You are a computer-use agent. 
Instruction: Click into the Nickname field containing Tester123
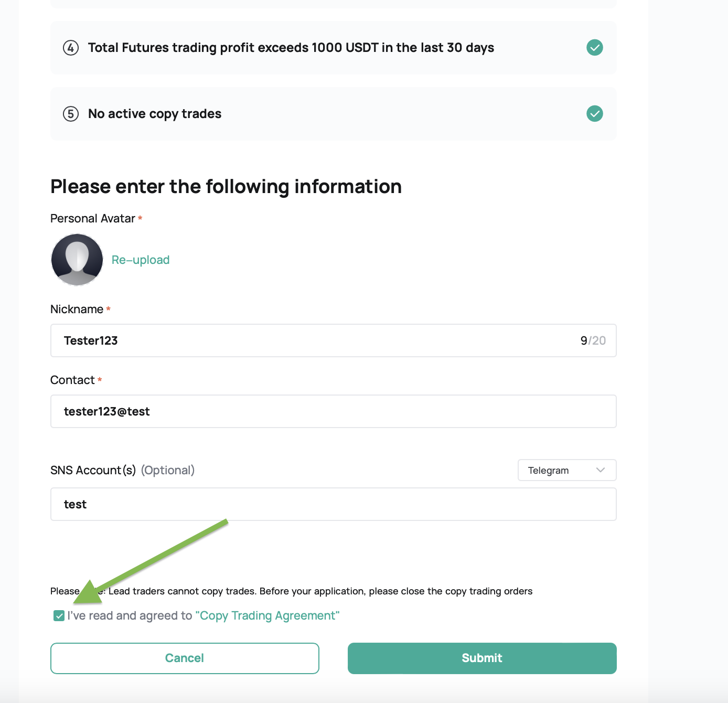[333, 340]
